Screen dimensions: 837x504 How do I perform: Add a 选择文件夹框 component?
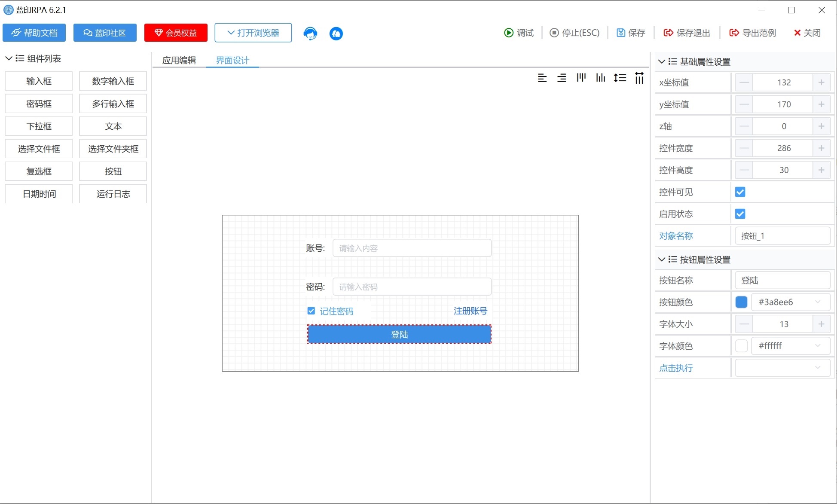tap(113, 149)
